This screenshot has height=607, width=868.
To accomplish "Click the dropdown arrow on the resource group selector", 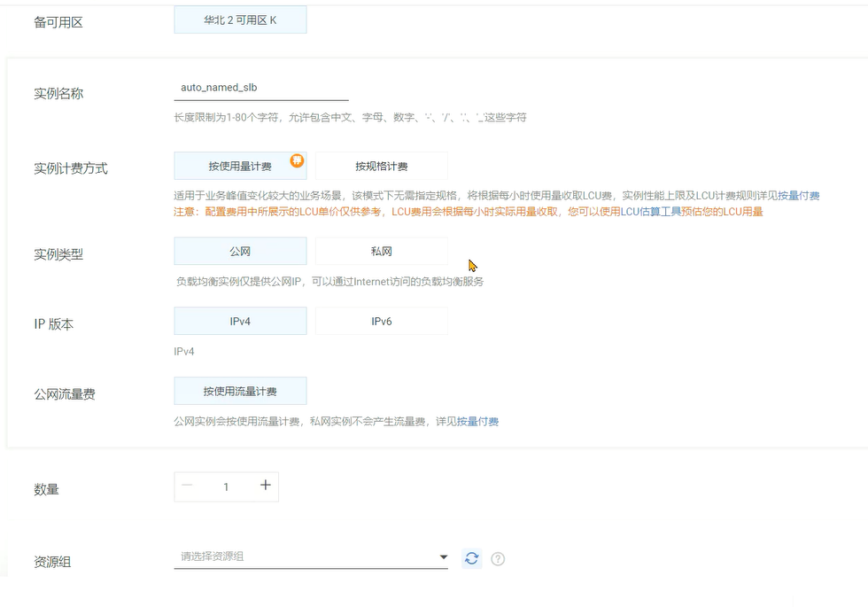I will pos(444,556).
